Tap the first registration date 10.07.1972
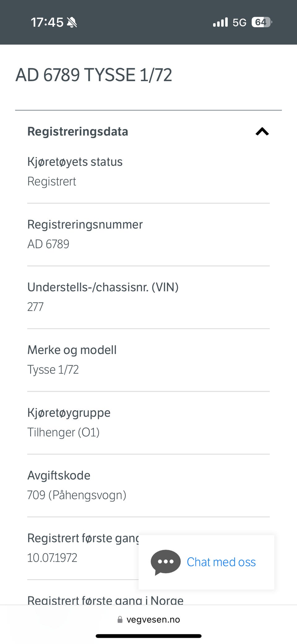 point(52,558)
